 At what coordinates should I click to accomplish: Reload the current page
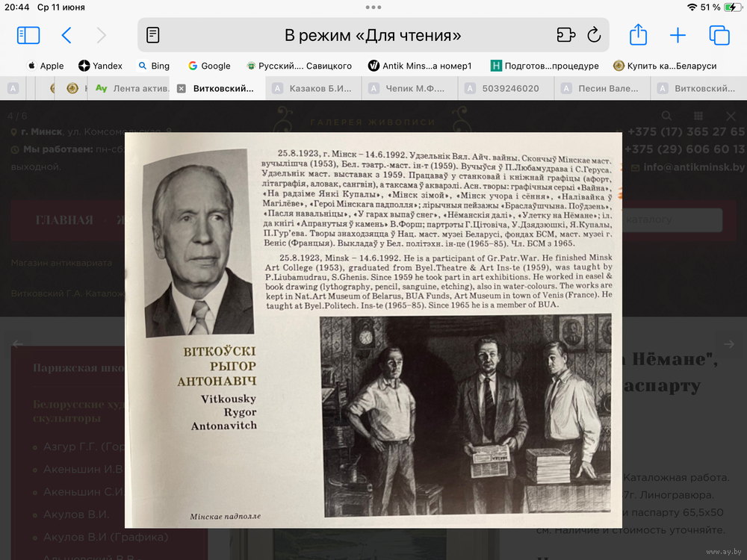594,35
